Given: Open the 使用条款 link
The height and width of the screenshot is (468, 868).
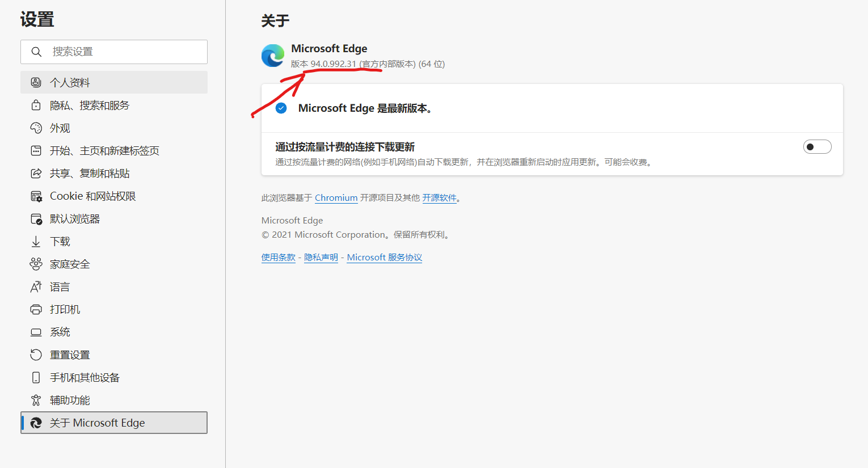Looking at the screenshot, I should (x=279, y=258).
